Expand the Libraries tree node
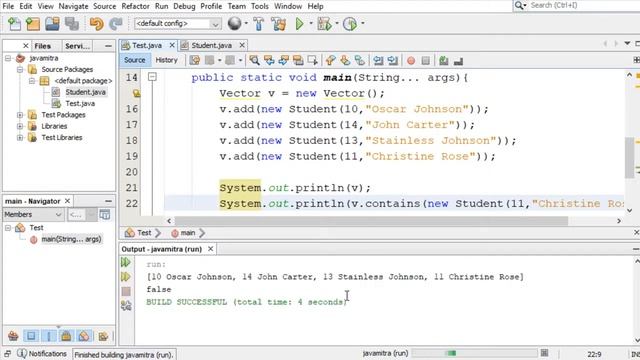The width and height of the screenshot is (640, 360). pyautogui.click(x=20, y=126)
